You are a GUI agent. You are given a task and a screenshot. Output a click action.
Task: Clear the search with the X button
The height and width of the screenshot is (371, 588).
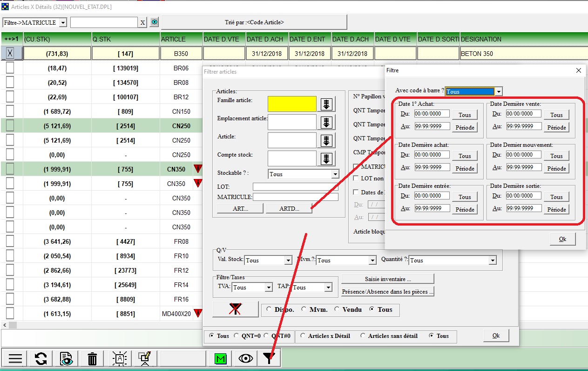143,22
